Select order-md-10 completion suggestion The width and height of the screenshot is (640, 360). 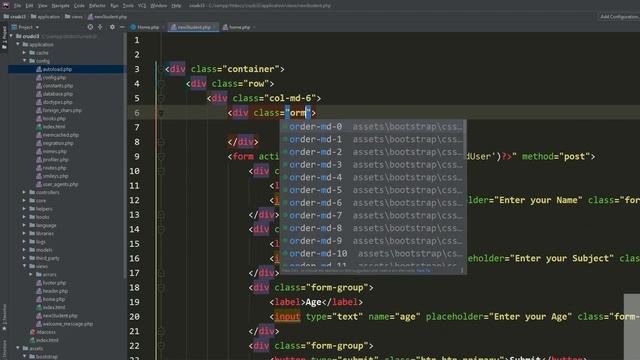point(373,253)
